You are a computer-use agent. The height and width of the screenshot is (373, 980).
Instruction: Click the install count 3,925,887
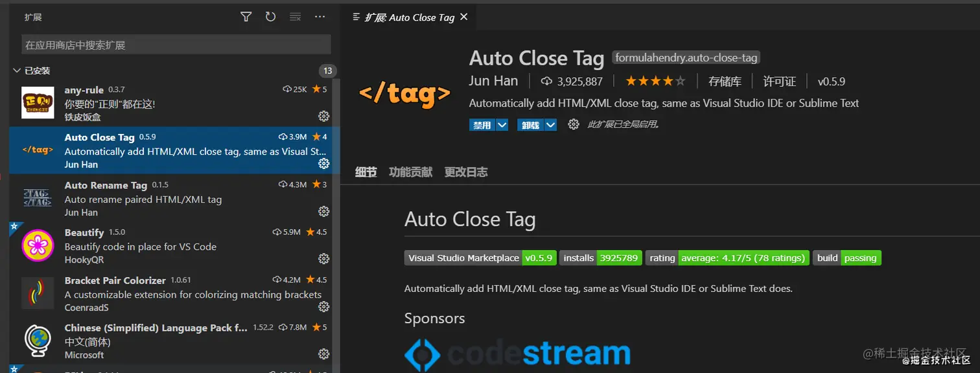pos(572,82)
